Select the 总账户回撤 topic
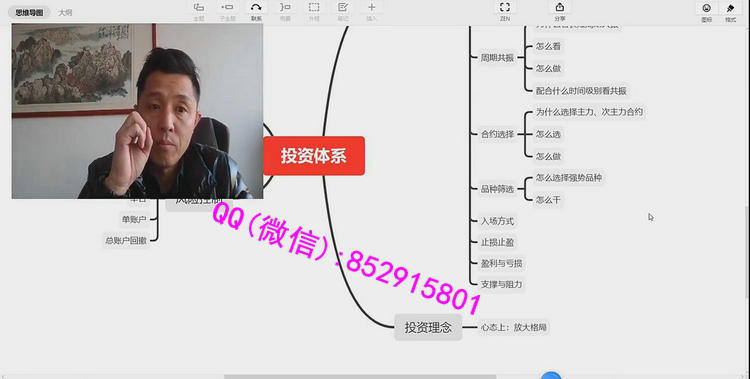The width and height of the screenshot is (750, 379). point(126,241)
